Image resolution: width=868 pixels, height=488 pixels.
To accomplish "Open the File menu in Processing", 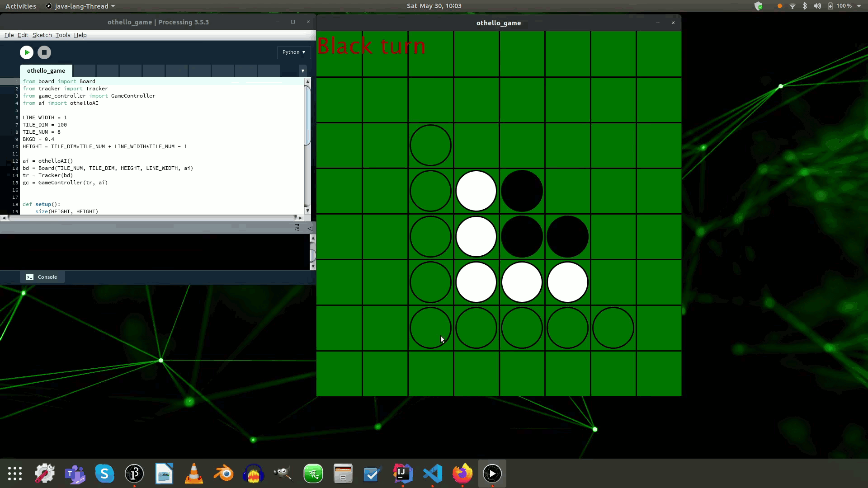I will [x=9, y=34].
